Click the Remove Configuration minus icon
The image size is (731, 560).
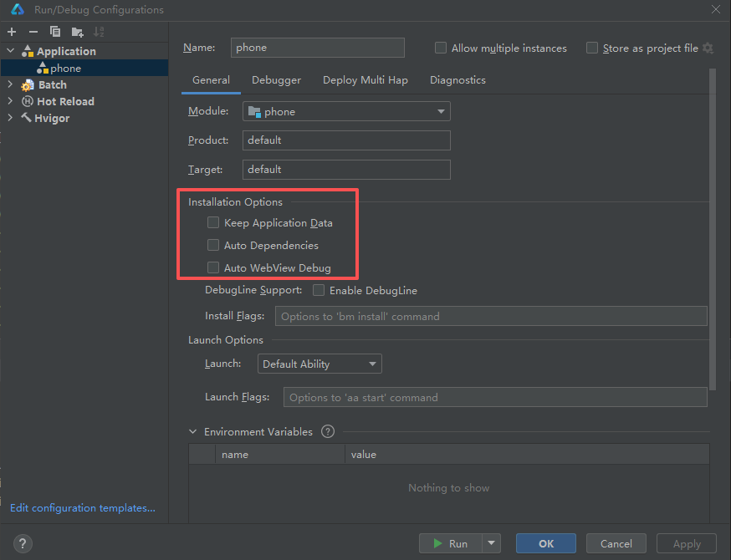pyautogui.click(x=33, y=32)
